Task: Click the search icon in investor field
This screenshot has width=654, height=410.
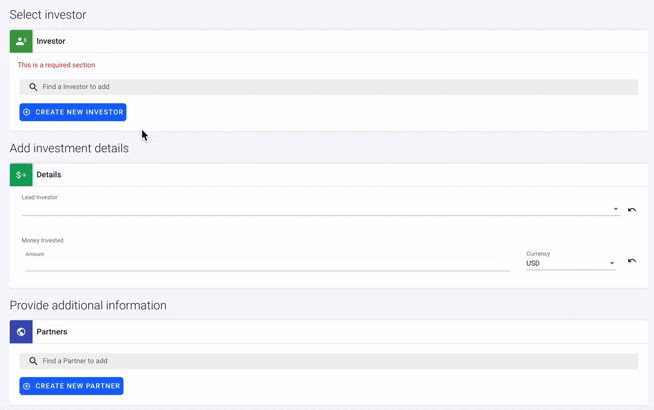Action: click(x=33, y=87)
